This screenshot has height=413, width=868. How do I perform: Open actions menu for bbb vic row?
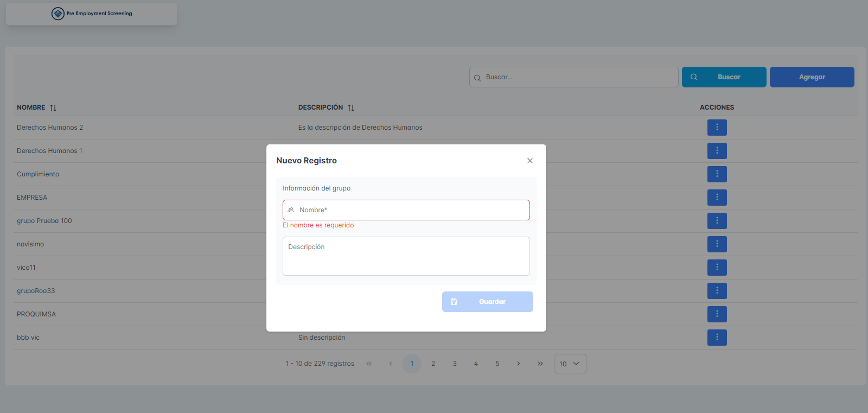tap(717, 338)
